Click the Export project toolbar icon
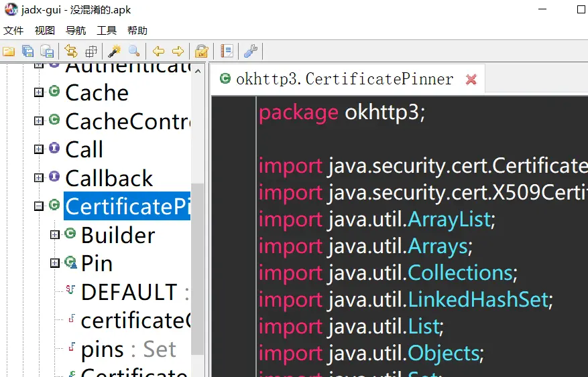 tap(47, 52)
